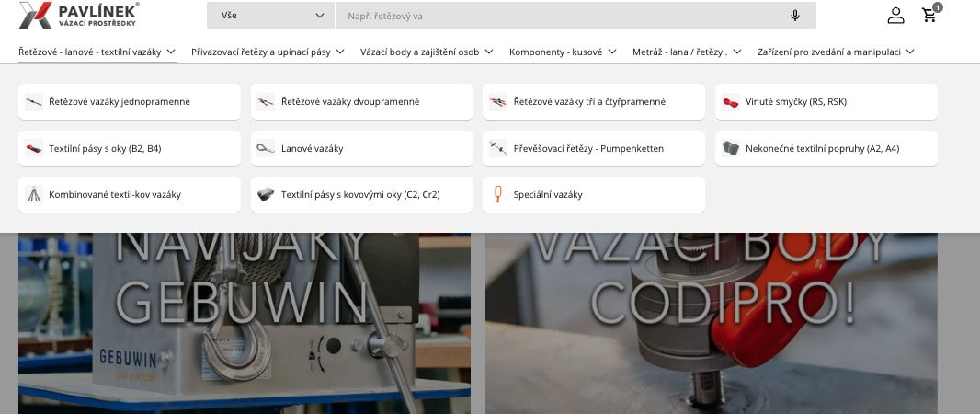Open the Pavlínek logo homepage link
The image size is (980, 414).
pyautogui.click(x=79, y=15)
